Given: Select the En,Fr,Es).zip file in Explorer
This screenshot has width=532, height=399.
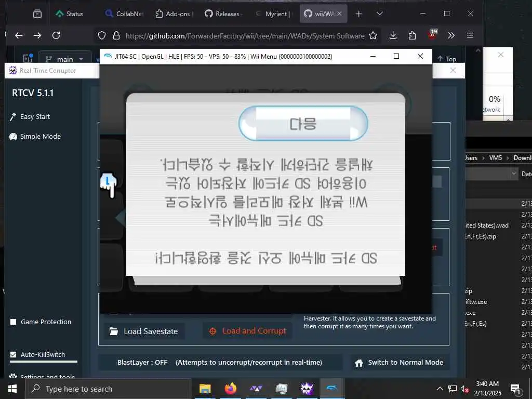Looking at the screenshot, I should [480, 236].
